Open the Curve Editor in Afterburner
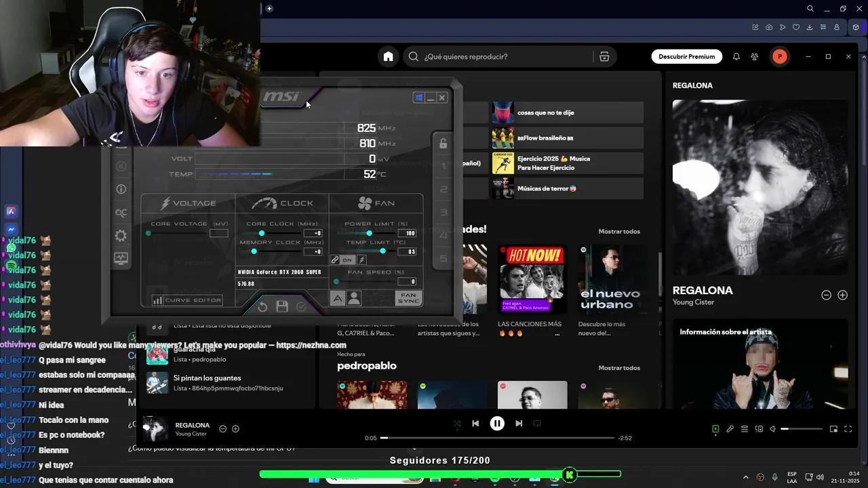The width and height of the screenshot is (868, 488). (x=187, y=300)
